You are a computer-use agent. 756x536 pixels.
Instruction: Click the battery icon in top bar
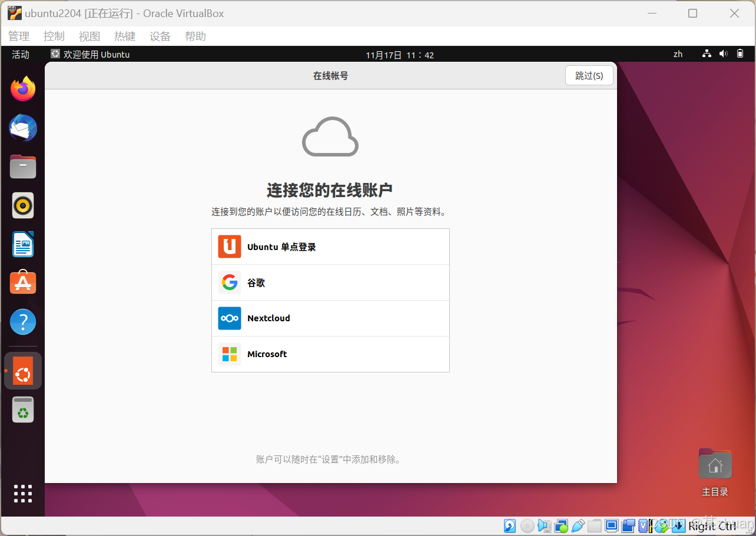[740, 54]
